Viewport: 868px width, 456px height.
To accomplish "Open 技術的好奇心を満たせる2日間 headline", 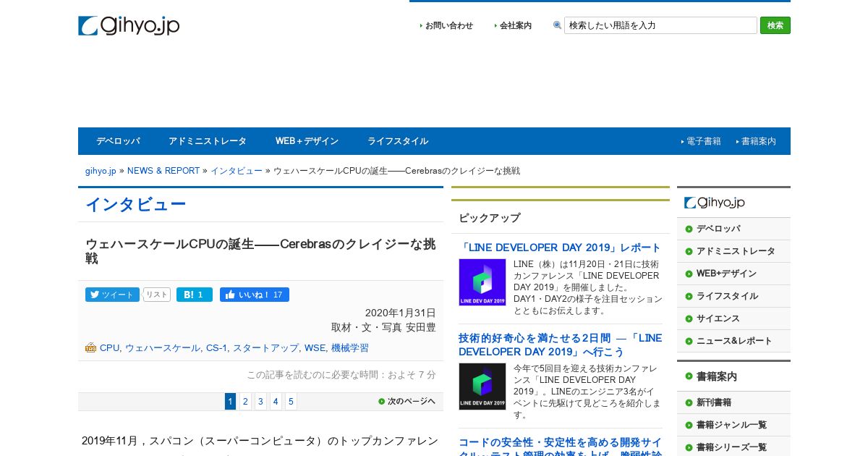I will click(x=560, y=345).
